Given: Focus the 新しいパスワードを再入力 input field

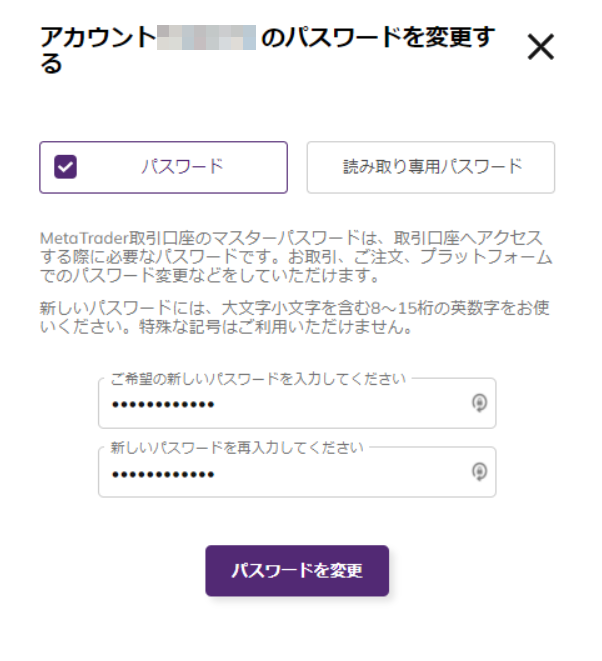Looking at the screenshot, I should tap(297, 472).
